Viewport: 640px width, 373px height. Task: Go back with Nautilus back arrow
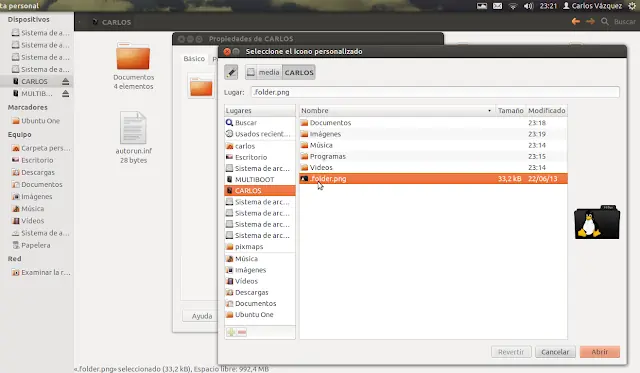[x=576, y=22]
